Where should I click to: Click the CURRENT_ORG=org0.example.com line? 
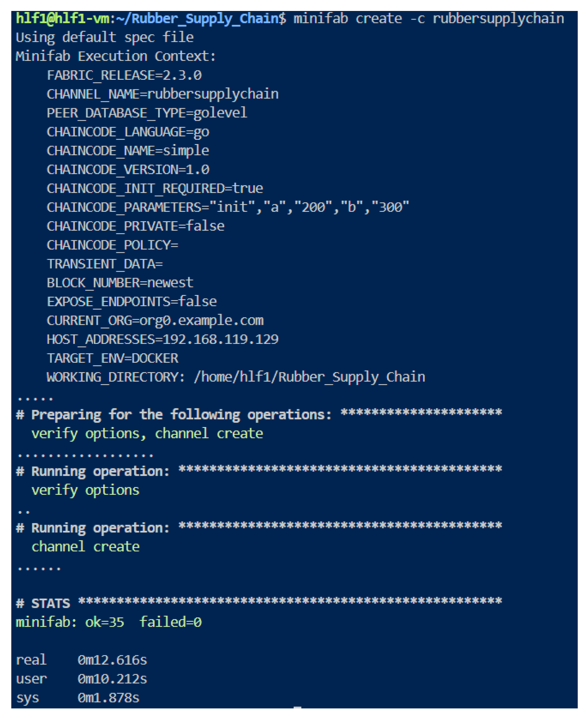pos(155,321)
